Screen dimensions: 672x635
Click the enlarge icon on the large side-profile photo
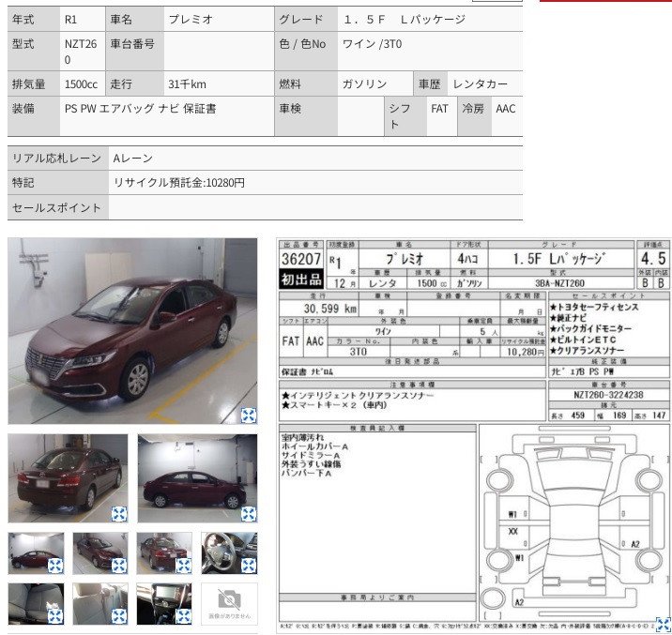tap(249, 514)
